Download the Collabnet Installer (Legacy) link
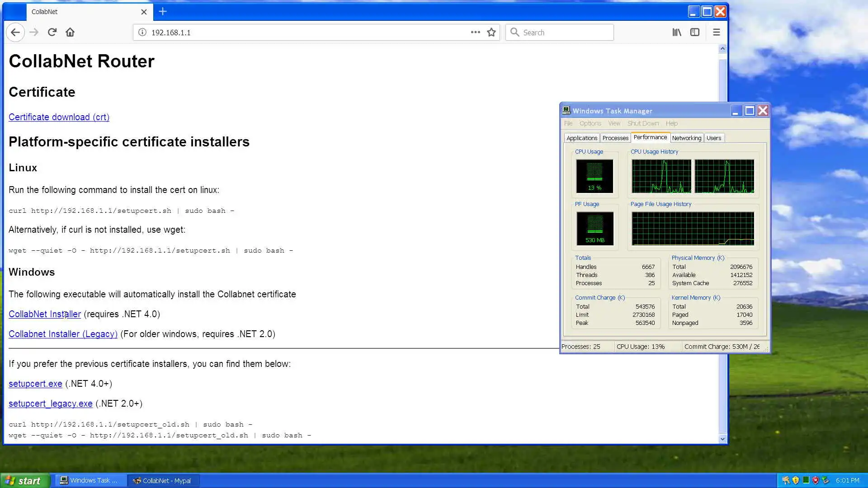The height and width of the screenshot is (488, 868). (x=63, y=334)
